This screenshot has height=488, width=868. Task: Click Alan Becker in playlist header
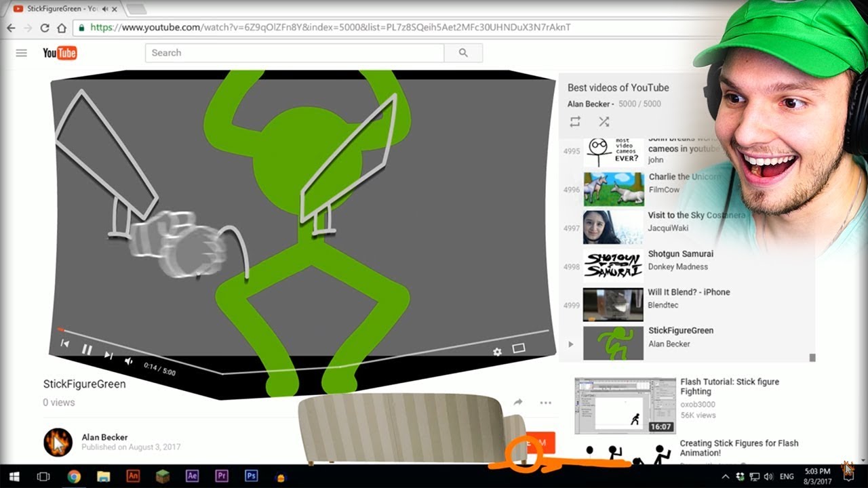(591, 104)
